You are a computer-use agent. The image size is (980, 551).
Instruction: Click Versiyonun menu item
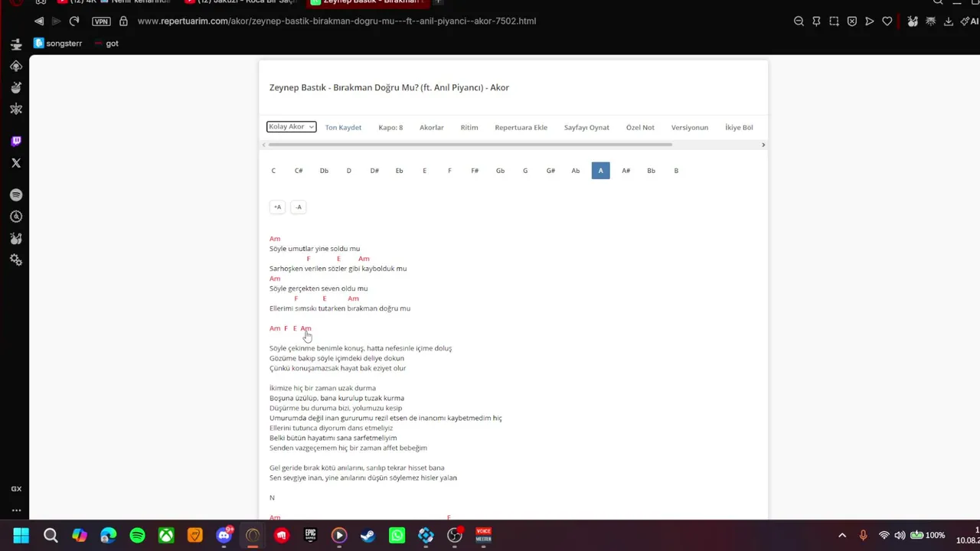pyautogui.click(x=690, y=127)
